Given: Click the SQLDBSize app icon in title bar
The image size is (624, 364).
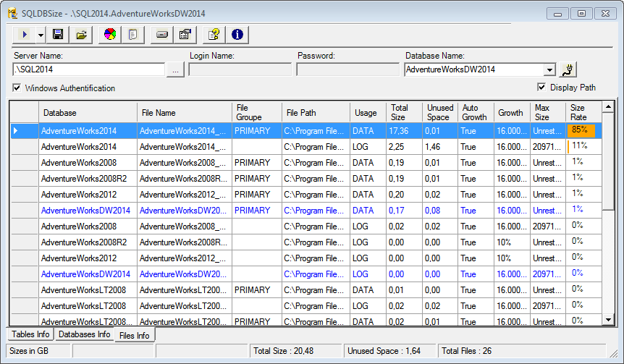Looking at the screenshot, I should (13, 13).
